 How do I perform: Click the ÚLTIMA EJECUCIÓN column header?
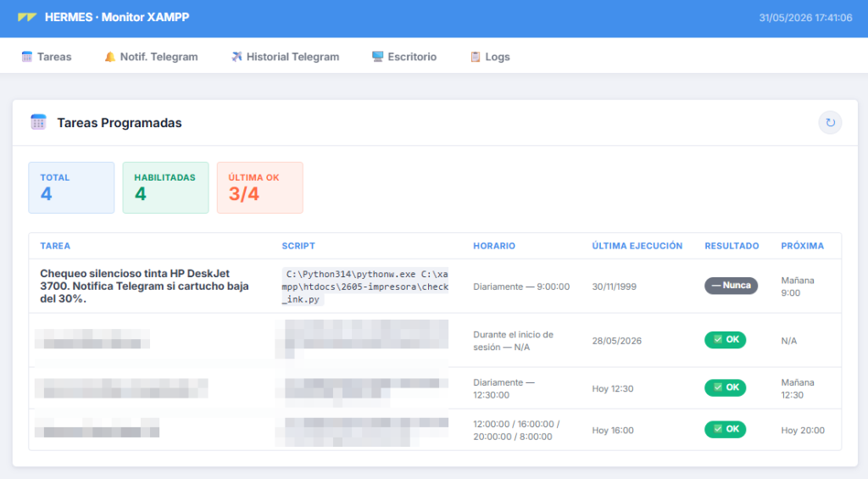(x=637, y=246)
